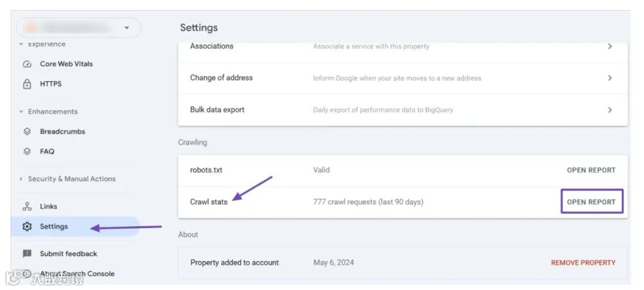Expand Security & Manual Actions section
644x290 pixels.
point(21,179)
